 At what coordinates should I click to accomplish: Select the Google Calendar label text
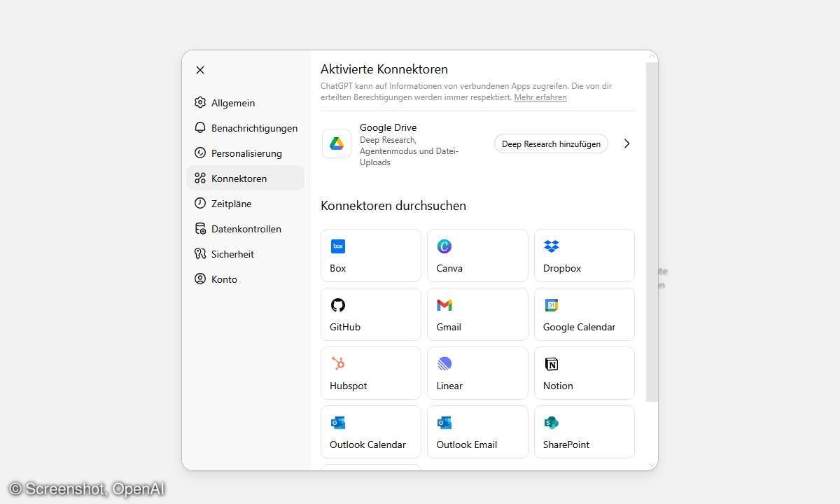tap(580, 327)
